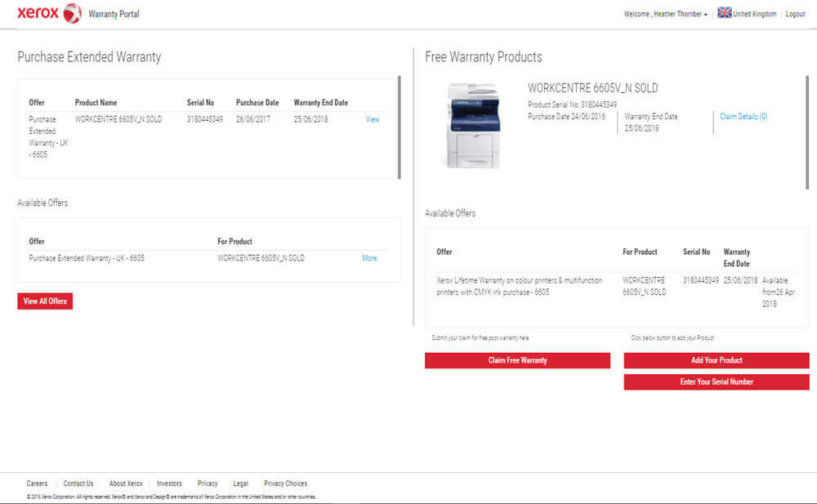Click the Free Warranty Products panel scrollbar
The height and width of the screenshot is (504, 817).
click(x=807, y=132)
